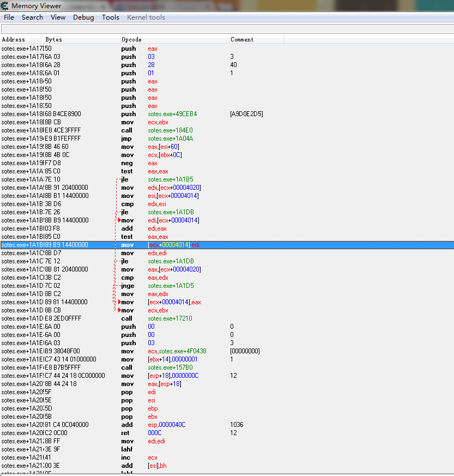This screenshot has width=454, height=476.
Task: Select the call sotes.exe+17210 instruction line
Action: 164,318
